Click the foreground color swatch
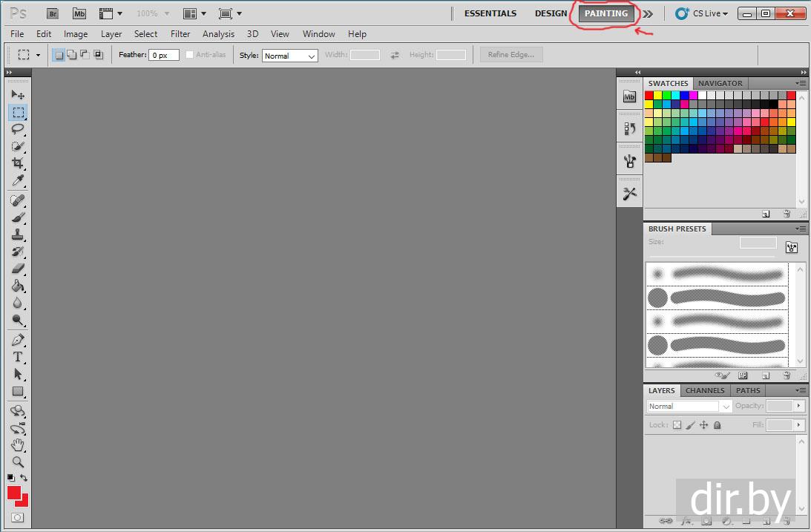Screen dimensions: 811x532 click(14, 493)
